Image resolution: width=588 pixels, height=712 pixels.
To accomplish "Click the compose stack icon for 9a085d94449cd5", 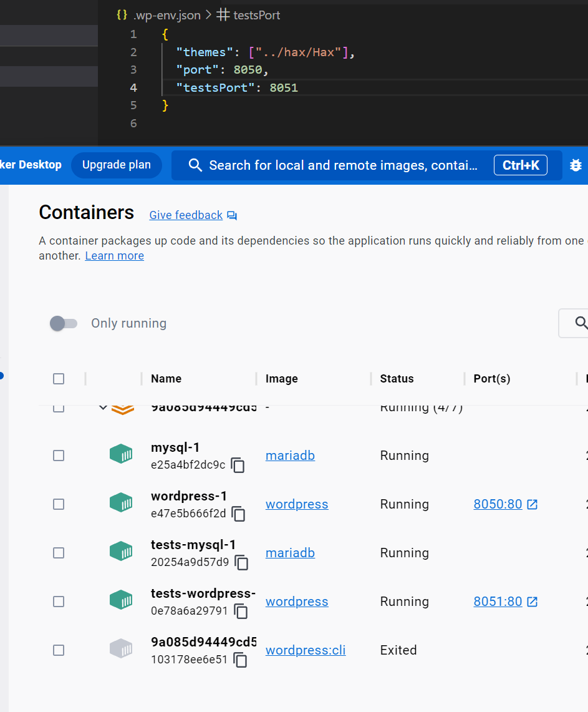I will pyautogui.click(x=122, y=409).
